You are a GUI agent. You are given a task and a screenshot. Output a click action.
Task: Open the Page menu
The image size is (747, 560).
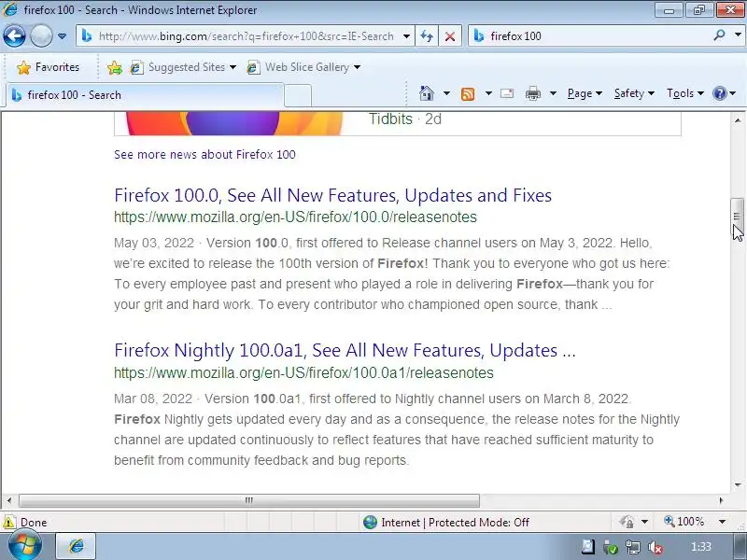585,93
